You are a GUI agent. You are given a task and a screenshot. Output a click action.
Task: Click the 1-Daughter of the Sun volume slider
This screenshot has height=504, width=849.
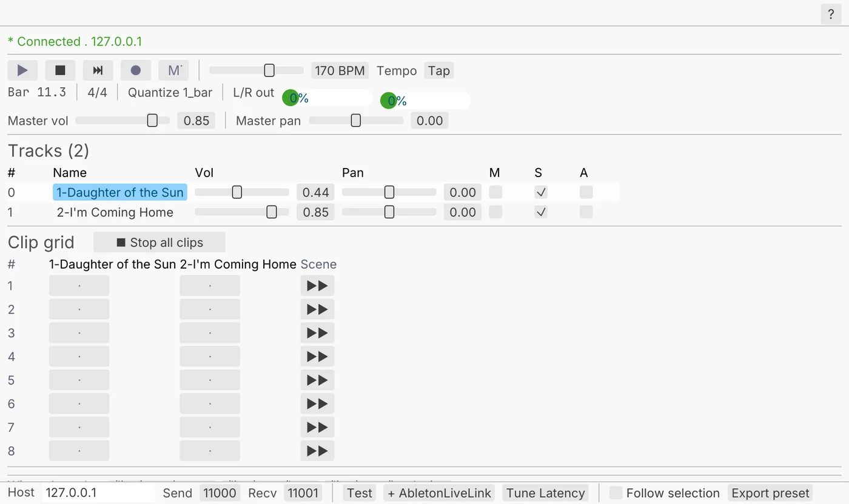tap(242, 192)
